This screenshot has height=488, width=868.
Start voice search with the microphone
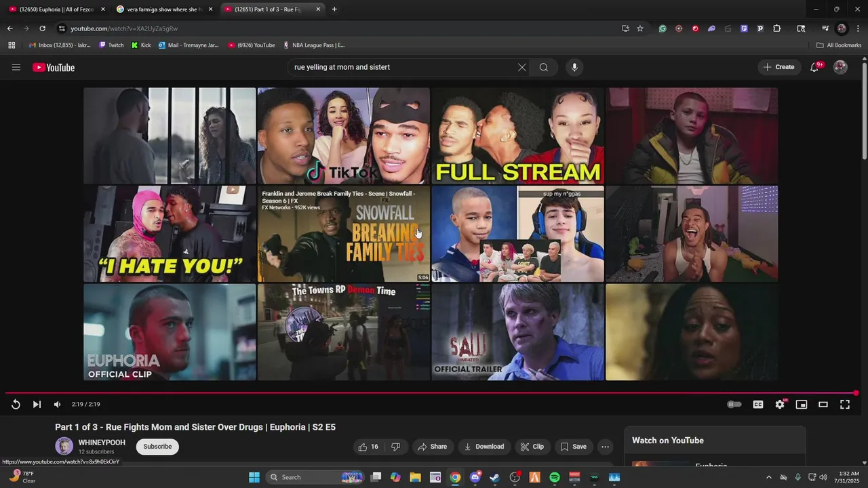[574, 67]
